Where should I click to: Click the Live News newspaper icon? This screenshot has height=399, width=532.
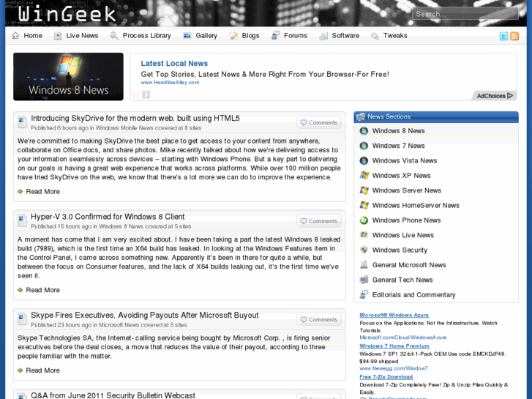(58, 36)
